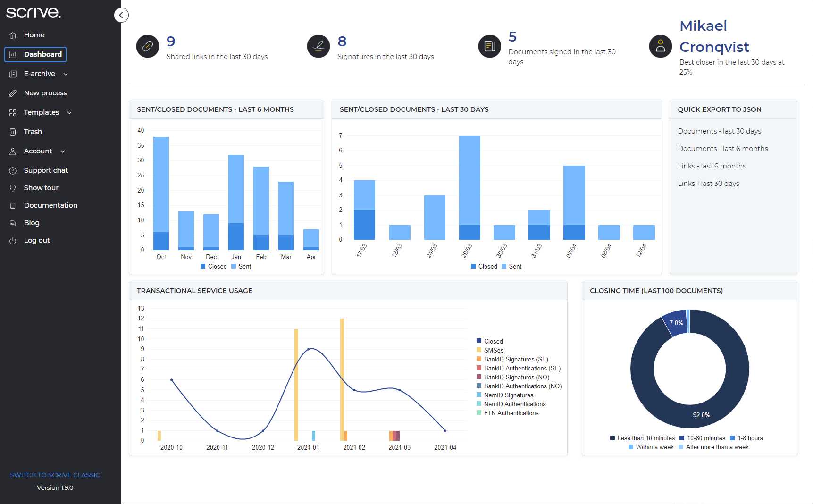
Task: Open the New process menu item
Action: coord(45,93)
